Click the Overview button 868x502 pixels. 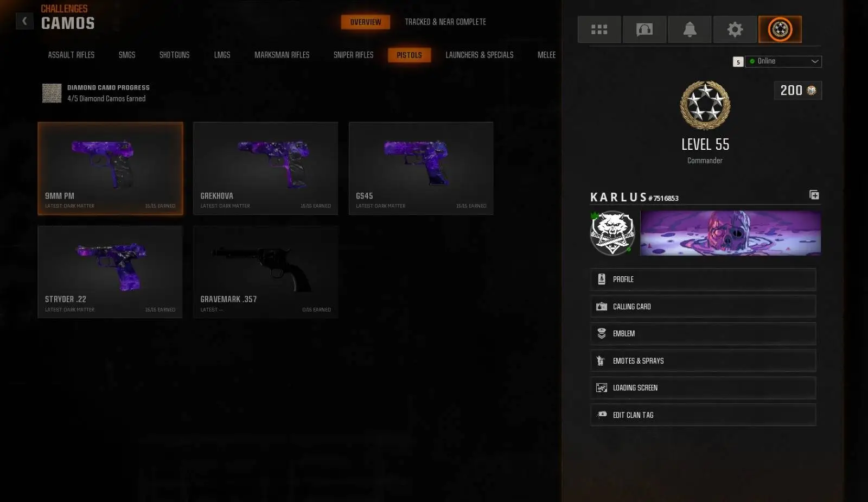pyautogui.click(x=366, y=22)
